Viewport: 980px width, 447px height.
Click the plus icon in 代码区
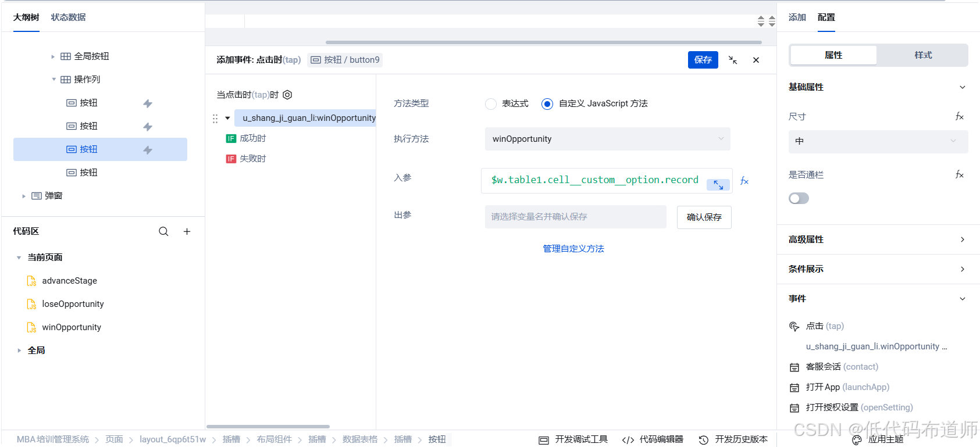187,231
